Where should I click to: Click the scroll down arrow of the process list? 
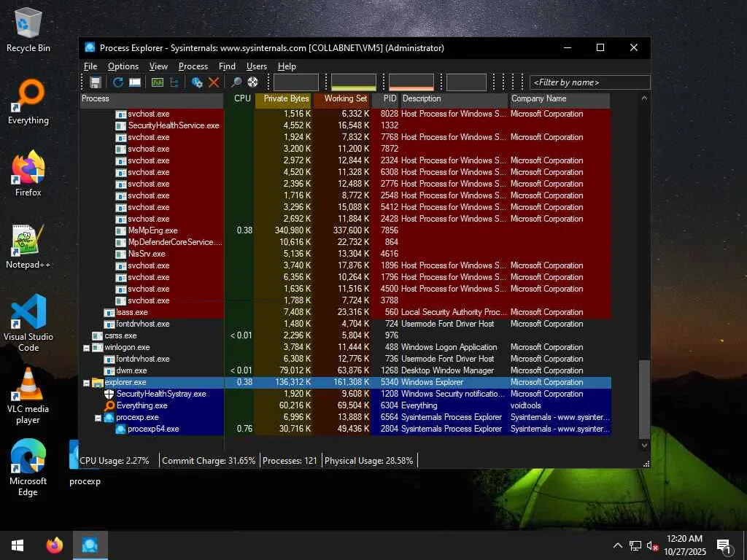pyautogui.click(x=644, y=445)
